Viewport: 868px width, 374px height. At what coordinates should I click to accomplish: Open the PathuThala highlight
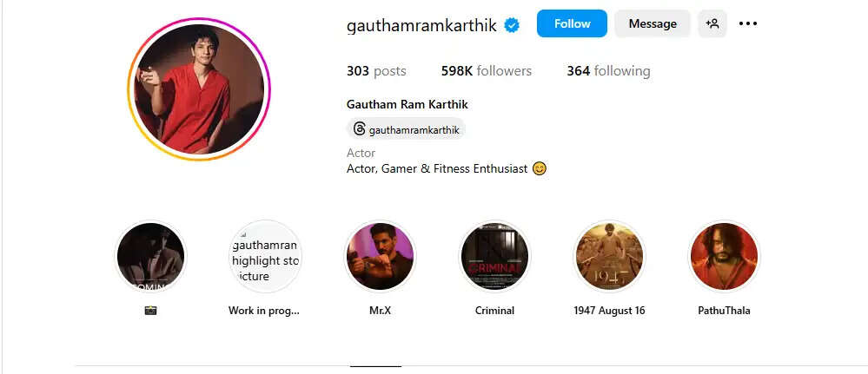(724, 257)
